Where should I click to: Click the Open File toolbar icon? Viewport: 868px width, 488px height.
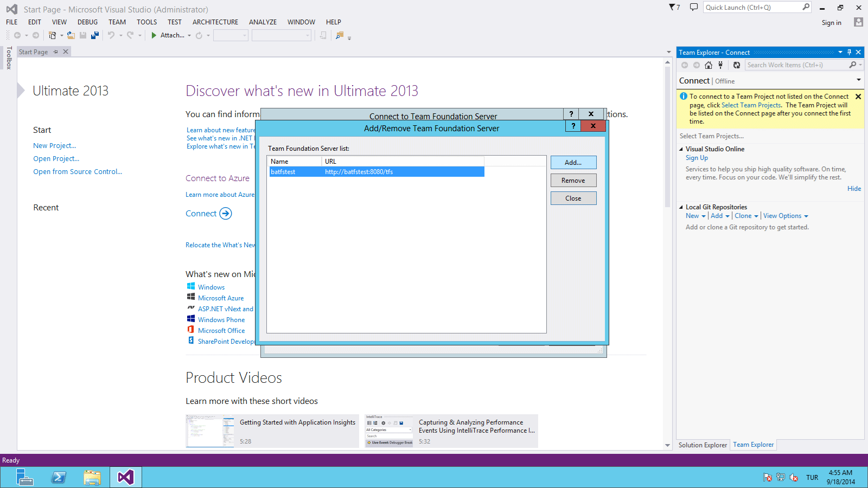(x=71, y=35)
